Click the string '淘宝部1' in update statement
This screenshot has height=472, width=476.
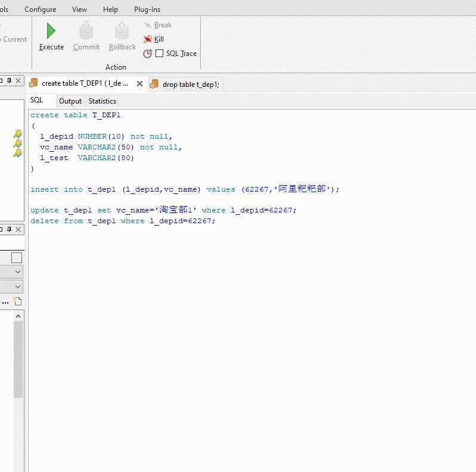(x=176, y=210)
